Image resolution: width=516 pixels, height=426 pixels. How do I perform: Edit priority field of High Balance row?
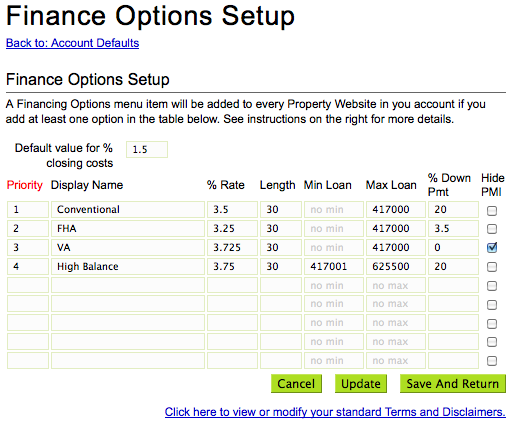28,267
